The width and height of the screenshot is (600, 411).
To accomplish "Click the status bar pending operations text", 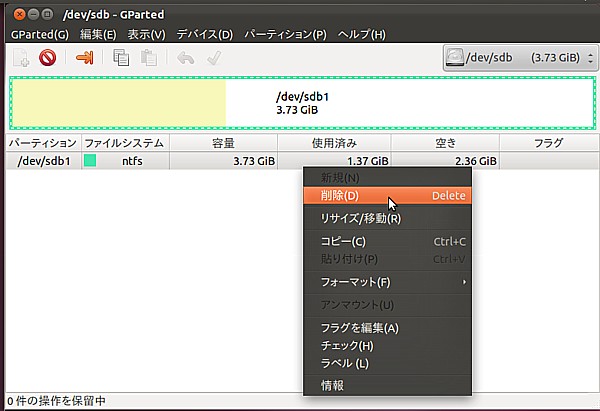I will click(56, 401).
